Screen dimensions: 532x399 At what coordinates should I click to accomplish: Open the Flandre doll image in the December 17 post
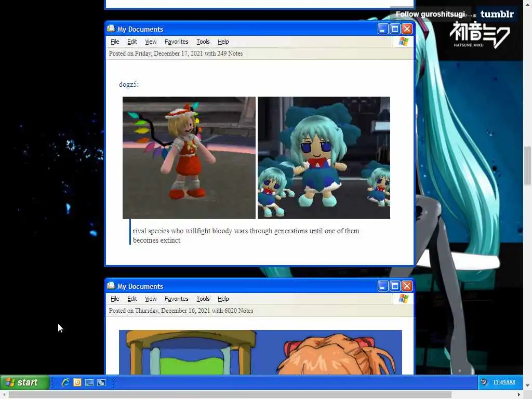[189, 158]
